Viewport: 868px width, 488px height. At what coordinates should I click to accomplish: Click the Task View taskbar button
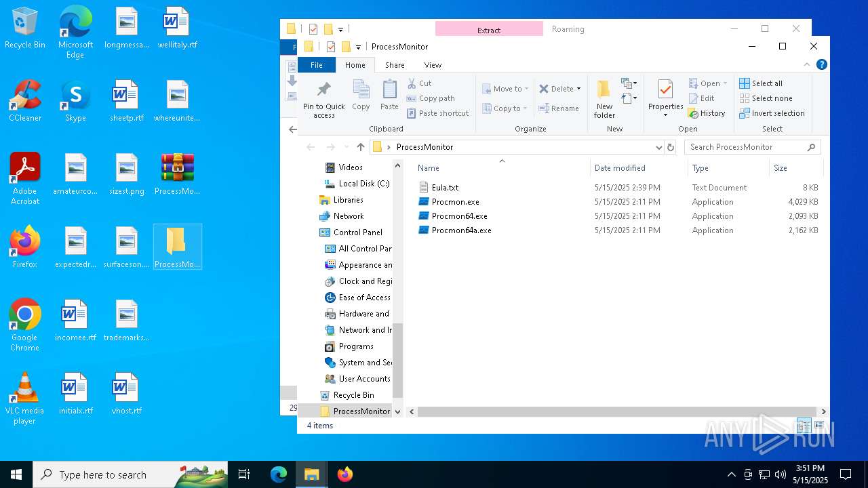pyautogui.click(x=244, y=474)
